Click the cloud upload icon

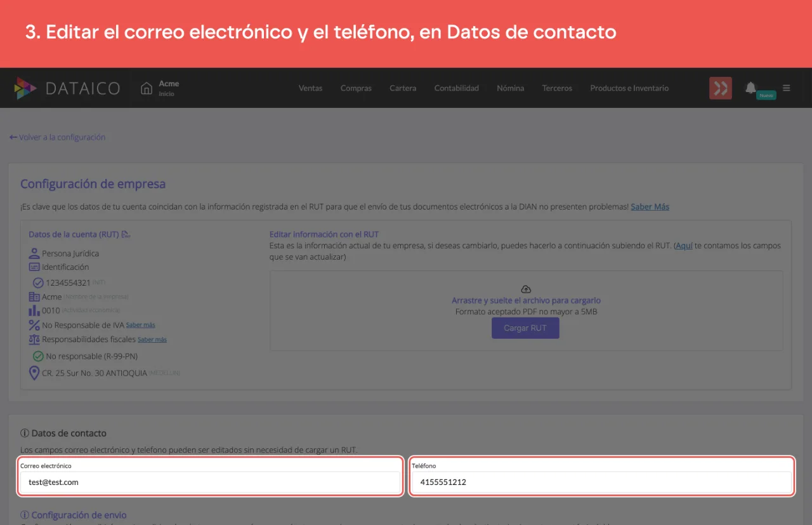(x=525, y=289)
